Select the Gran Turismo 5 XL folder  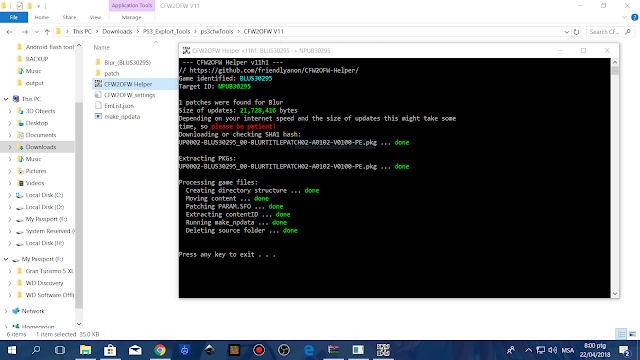[45, 271]
